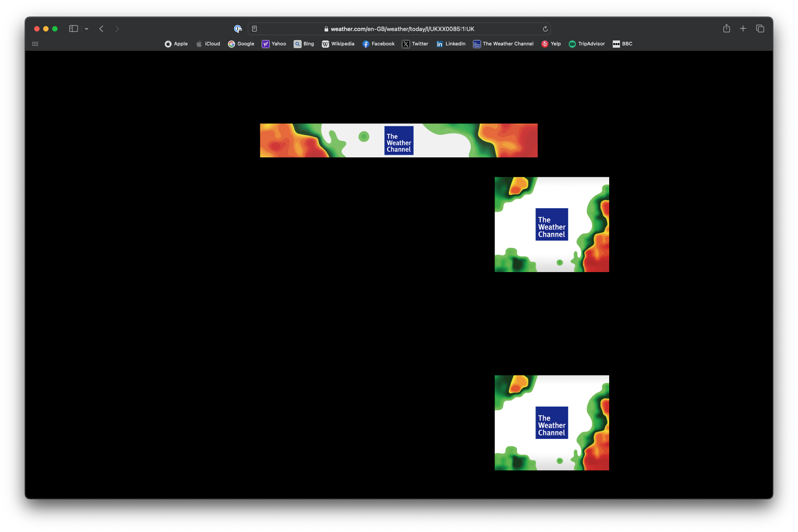Open the privacy extension icon beside the address bar

238,29
